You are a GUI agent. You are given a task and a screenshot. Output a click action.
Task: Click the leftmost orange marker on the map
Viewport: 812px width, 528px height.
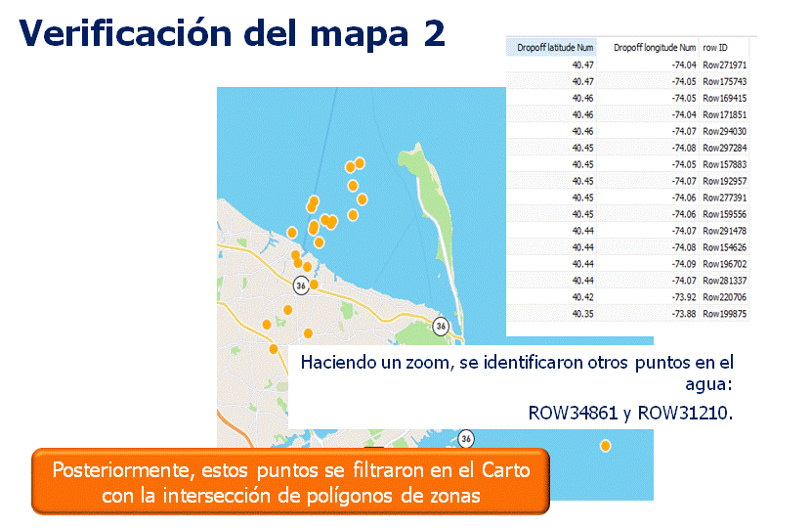click(265, 325)
